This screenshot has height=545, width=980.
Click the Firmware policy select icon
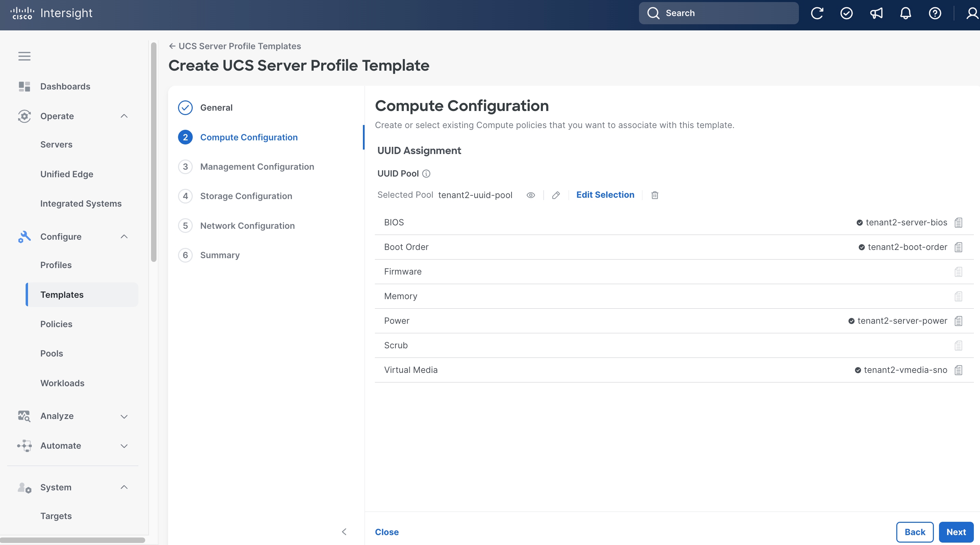point(958,272)
